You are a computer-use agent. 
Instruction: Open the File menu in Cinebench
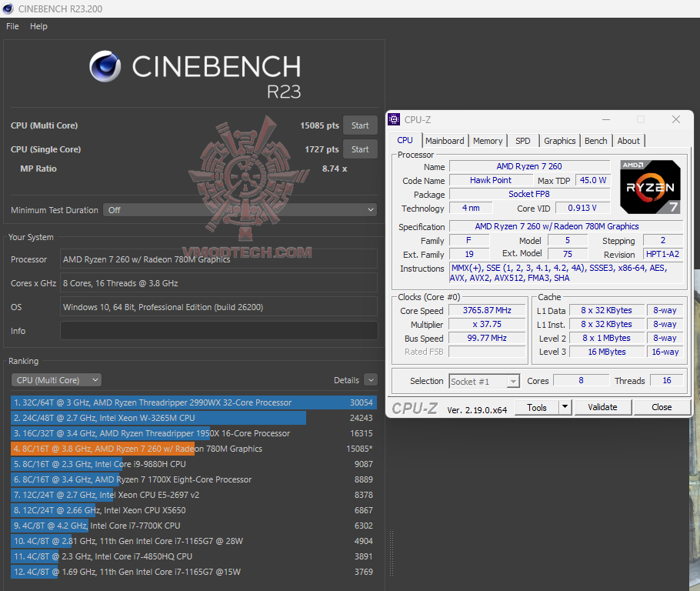[x=12, y=26]
